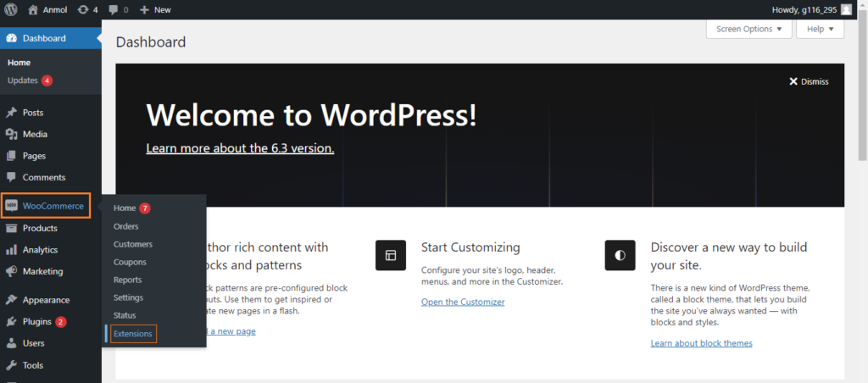Screen dimensions: 868x383
Task: Click the red 2 badge beside Plugins
Action: 61,321
